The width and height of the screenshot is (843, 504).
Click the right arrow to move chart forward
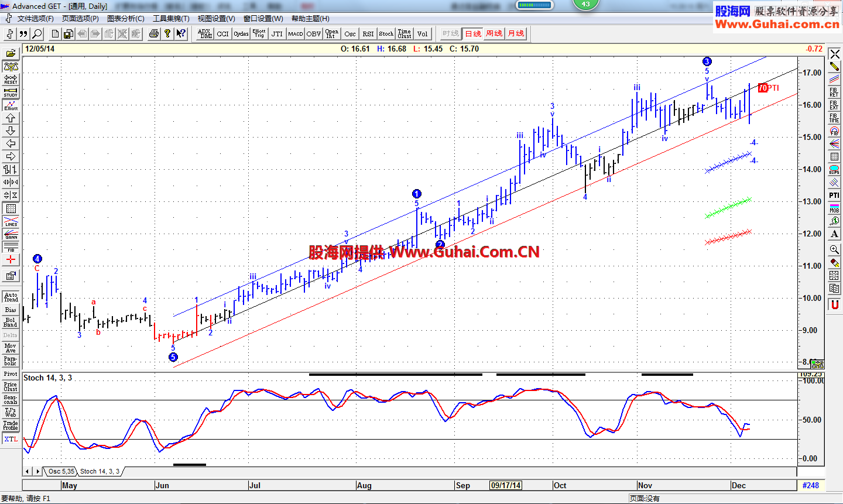[x=11, y=156]
